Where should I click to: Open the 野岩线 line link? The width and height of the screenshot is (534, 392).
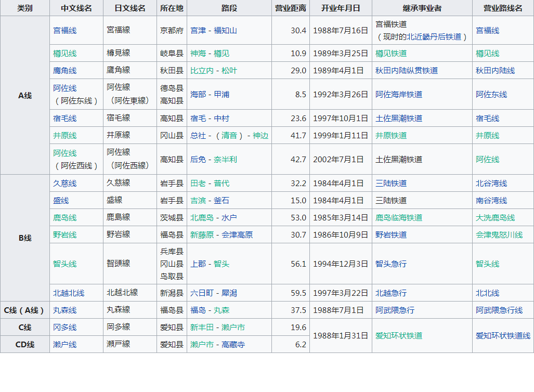64,234
